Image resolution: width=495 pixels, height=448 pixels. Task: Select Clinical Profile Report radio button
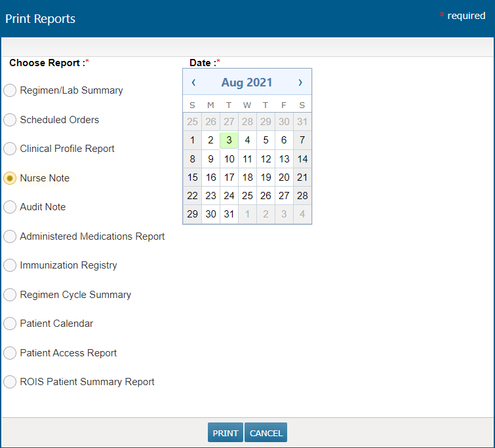point(10,149)
